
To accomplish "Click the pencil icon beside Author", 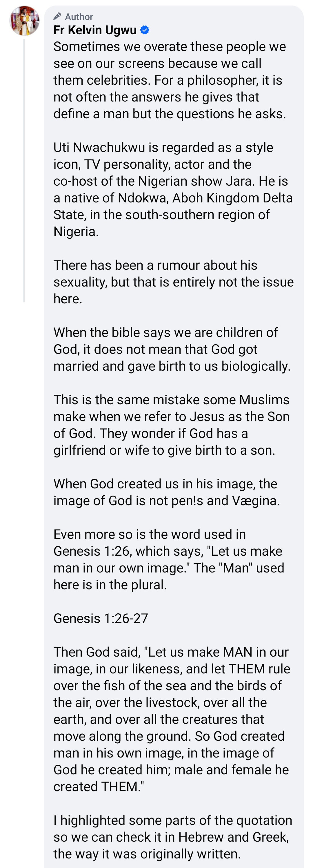I will click(x=58, y=16).
